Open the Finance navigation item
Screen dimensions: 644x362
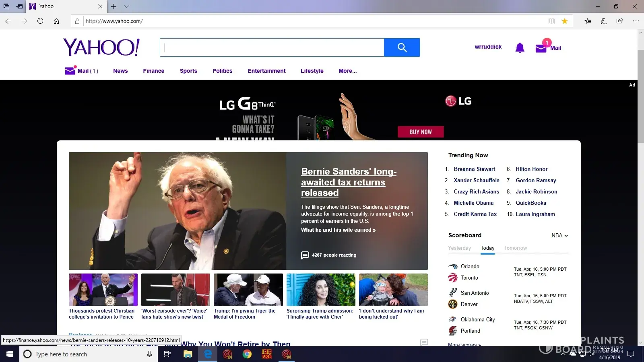pos(153,71)
